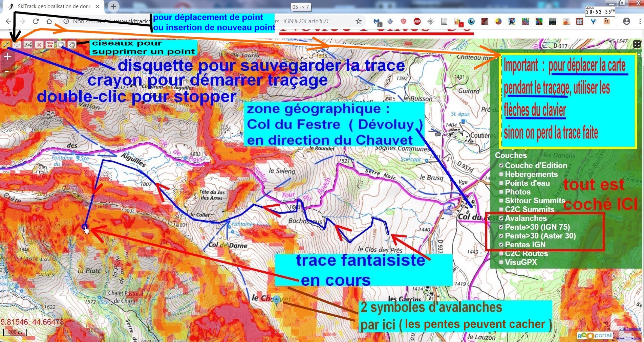Click the trace endpoint circle under the cursor
This screenshot has width=644, height=342.
(85, 227)
